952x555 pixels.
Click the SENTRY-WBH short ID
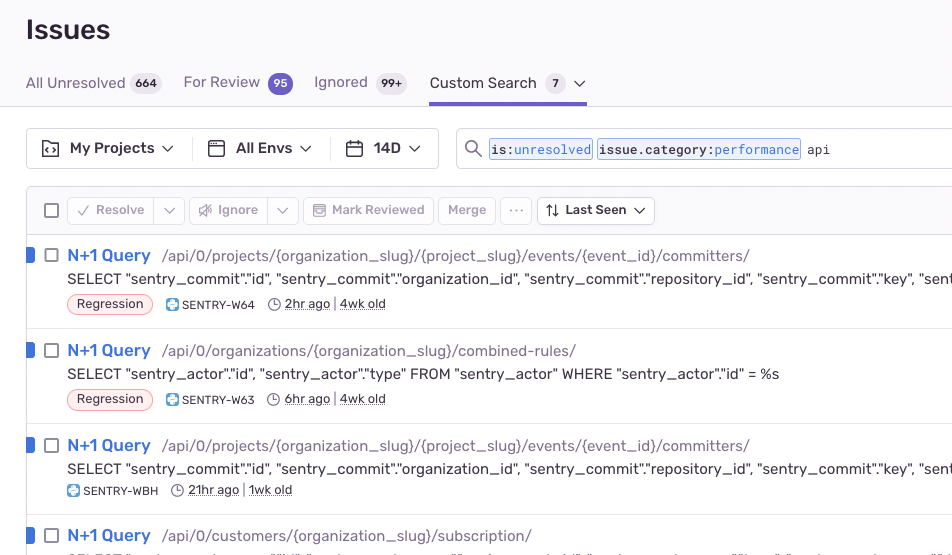[120, 491]
